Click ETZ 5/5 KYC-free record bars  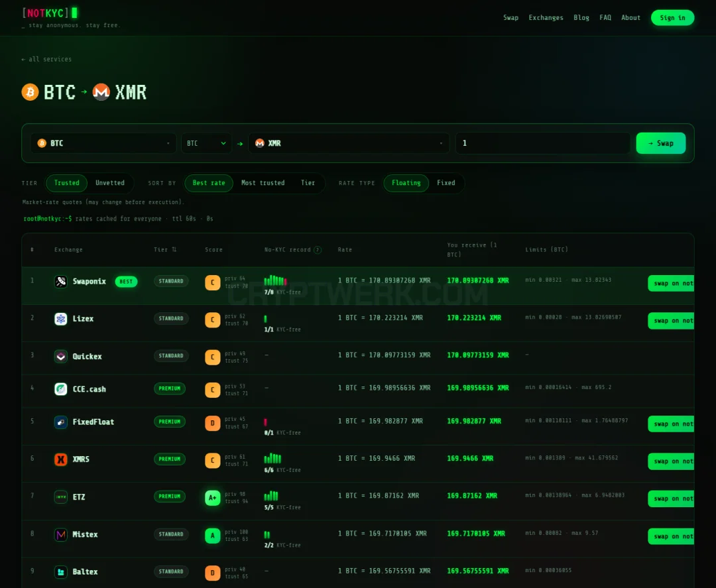[x=270, y=495]
